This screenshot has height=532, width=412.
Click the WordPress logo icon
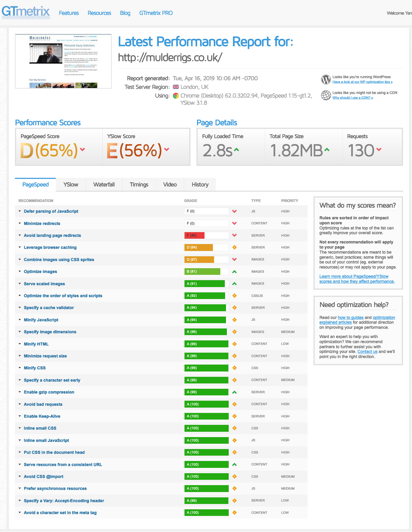[326, 79]
